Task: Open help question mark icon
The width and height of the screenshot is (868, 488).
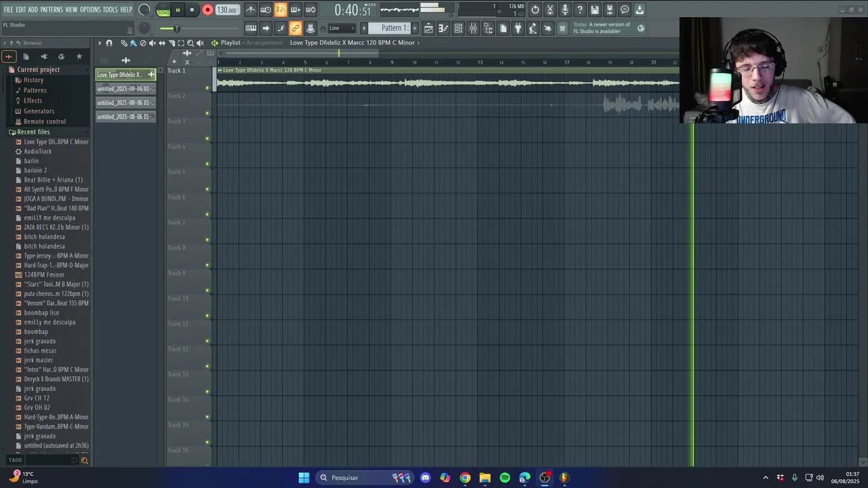Action: tap(580, 9)
